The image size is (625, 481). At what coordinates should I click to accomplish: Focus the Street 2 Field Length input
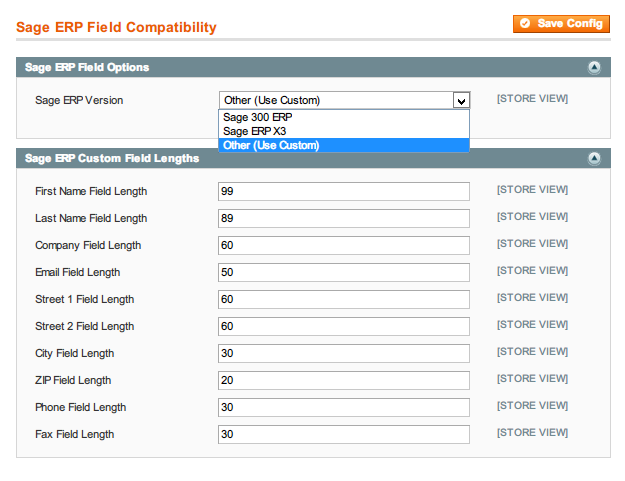click(344, 326)
